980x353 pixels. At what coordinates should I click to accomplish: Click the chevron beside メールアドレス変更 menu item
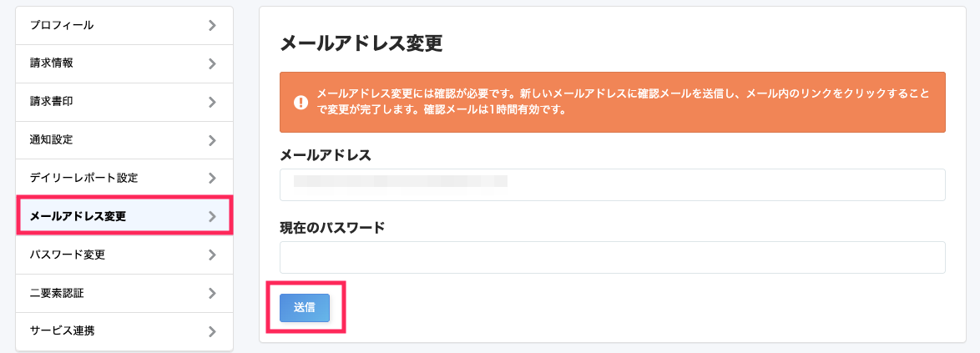click(213, 217)
